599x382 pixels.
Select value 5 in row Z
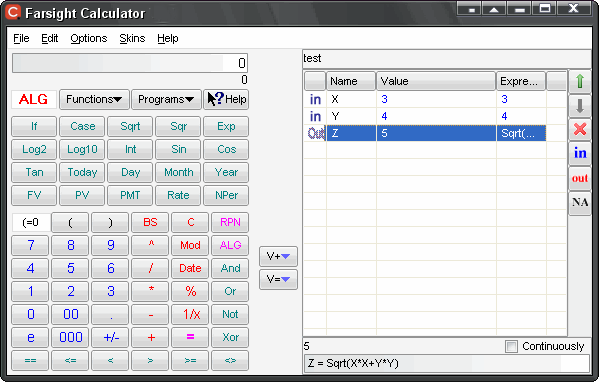(x=436, y=133)
